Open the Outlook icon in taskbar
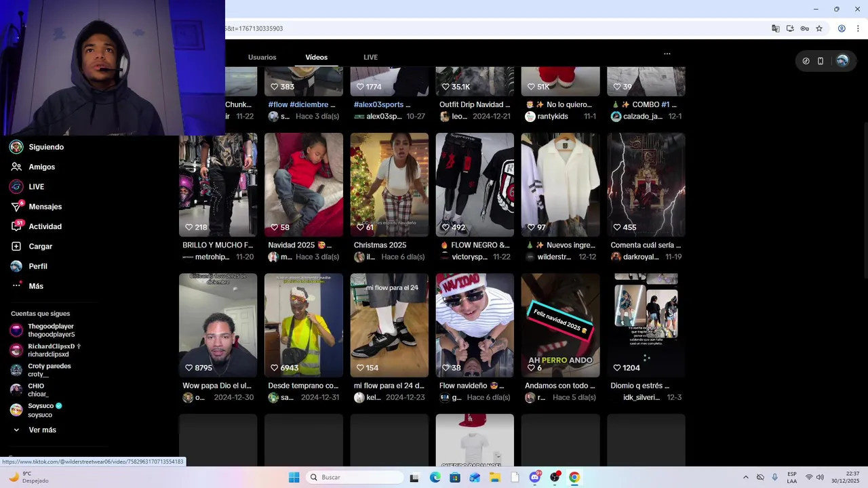Screen dimensions: 868x488 click(x=475, y=477)
